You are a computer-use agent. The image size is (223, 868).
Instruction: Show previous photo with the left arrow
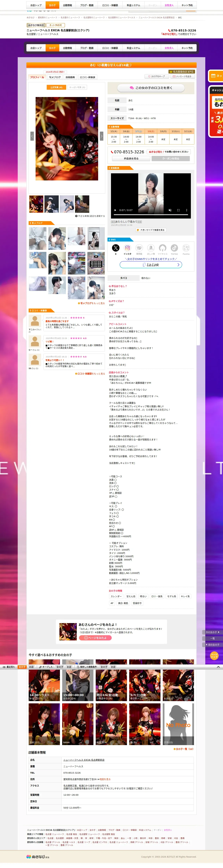(x=32, y=136)
